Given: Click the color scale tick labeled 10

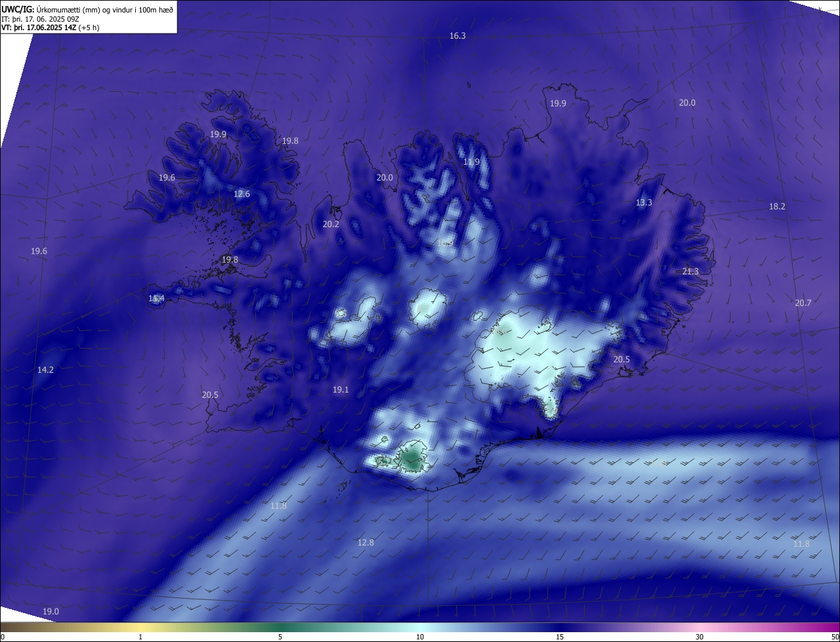Looking at the screenshot, I should 420,637.
